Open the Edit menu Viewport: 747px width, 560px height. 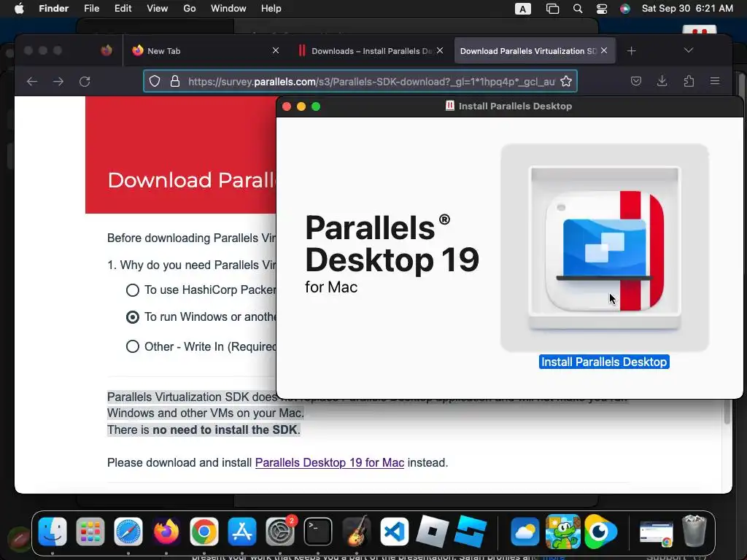coord(123,9)
